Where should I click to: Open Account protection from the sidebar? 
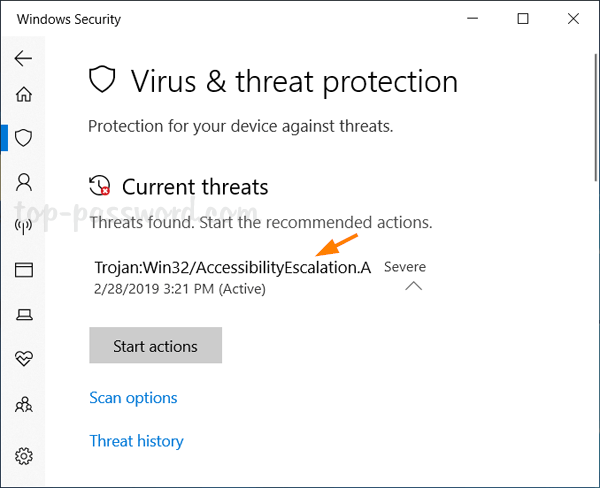tap(24, 182)
